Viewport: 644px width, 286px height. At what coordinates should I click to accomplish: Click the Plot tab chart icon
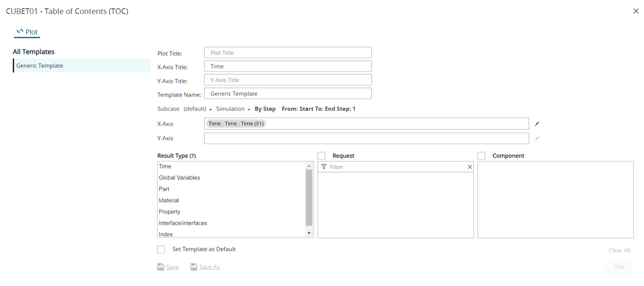coord(20,31)
